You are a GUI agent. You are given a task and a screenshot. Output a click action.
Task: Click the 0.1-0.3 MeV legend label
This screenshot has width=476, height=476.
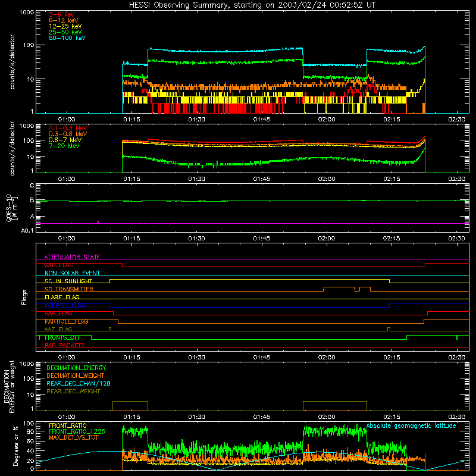pyautogui.click(x=68, y=128)
